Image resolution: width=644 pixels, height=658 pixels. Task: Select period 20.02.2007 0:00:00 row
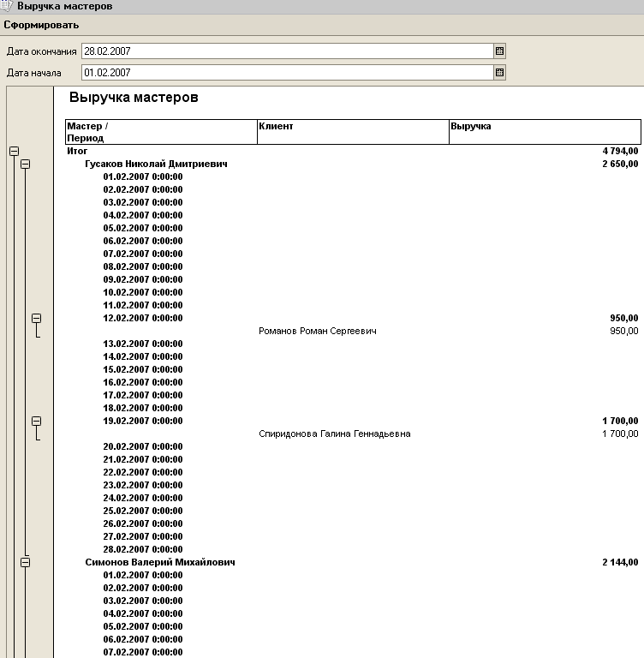[x=143, y=446]
